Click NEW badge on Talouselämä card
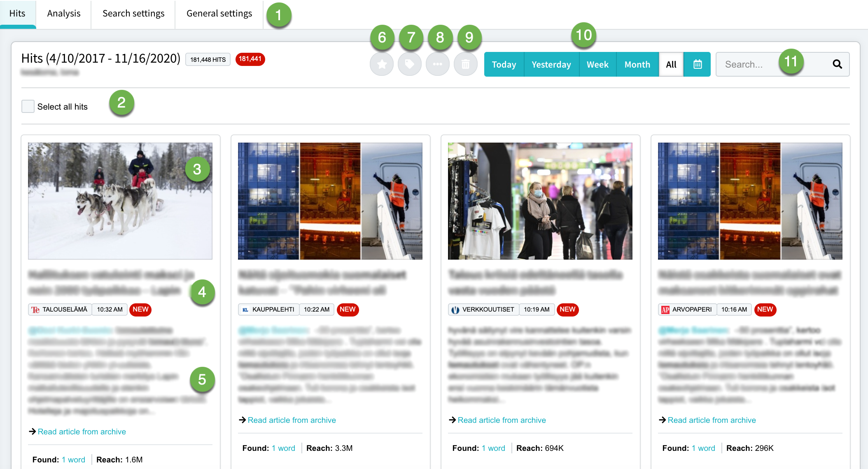The height and width of the screenshot is (469, 868). click(x=140, y=310)
